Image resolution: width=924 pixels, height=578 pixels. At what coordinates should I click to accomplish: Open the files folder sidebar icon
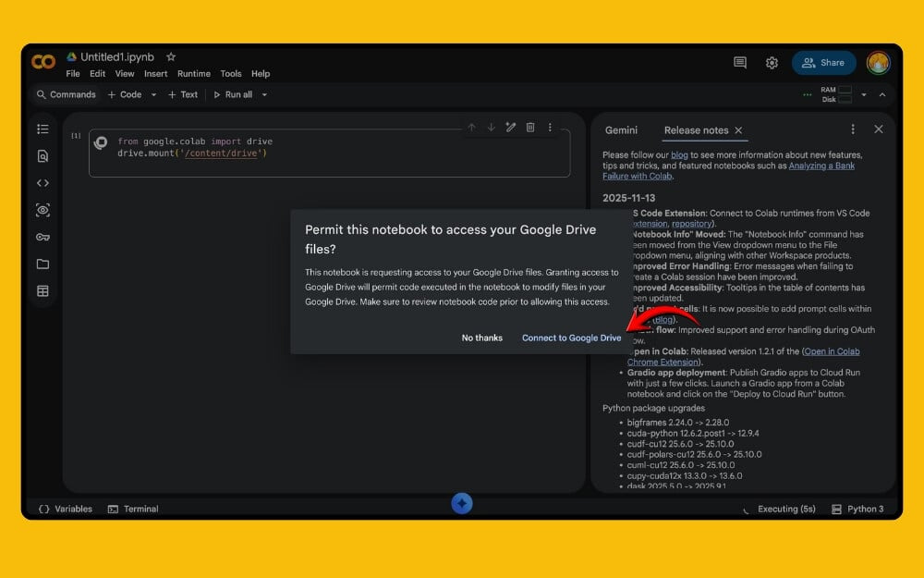(x=43, y=264)
